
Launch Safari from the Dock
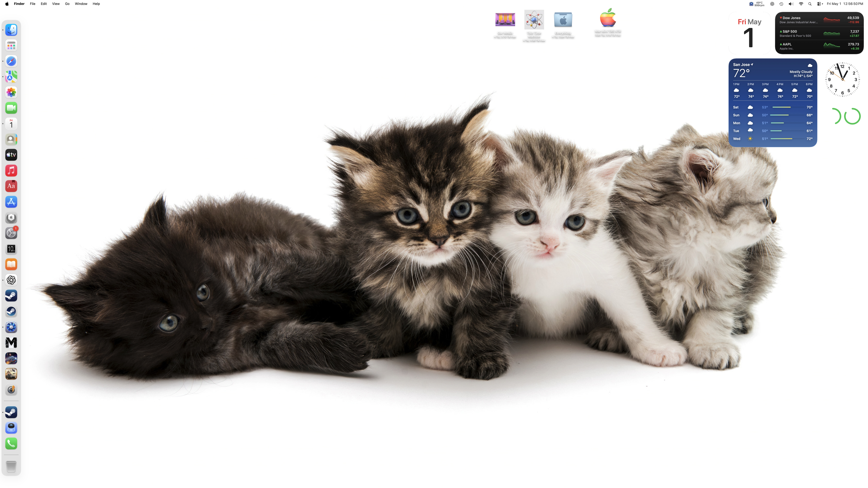[11, 61]
